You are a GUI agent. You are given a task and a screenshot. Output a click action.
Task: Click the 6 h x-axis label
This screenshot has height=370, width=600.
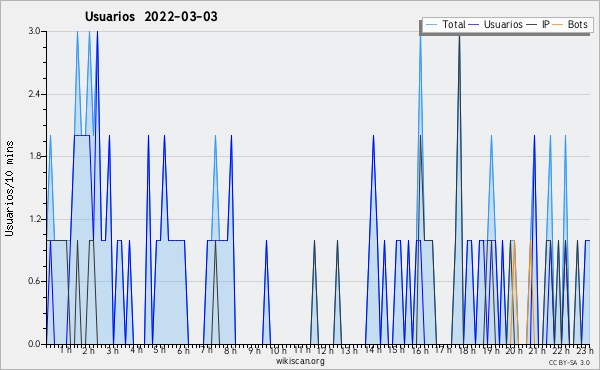[x=183, y=351]
